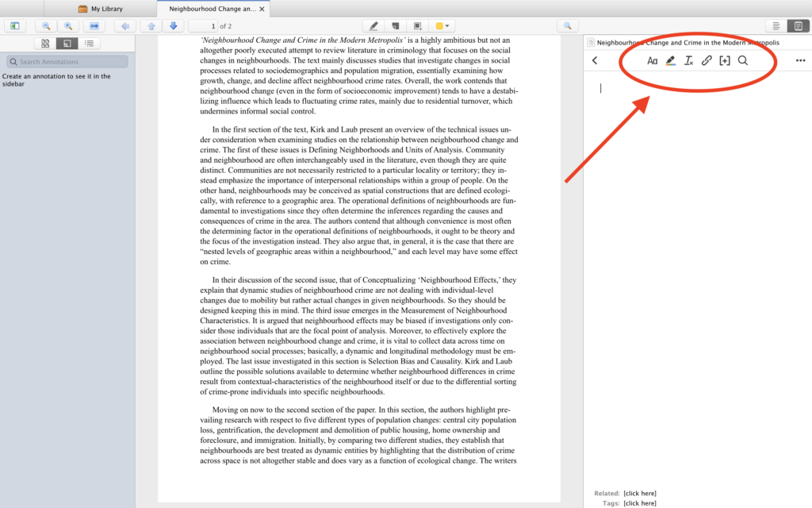Open find in document search

[x=567, y=26]
